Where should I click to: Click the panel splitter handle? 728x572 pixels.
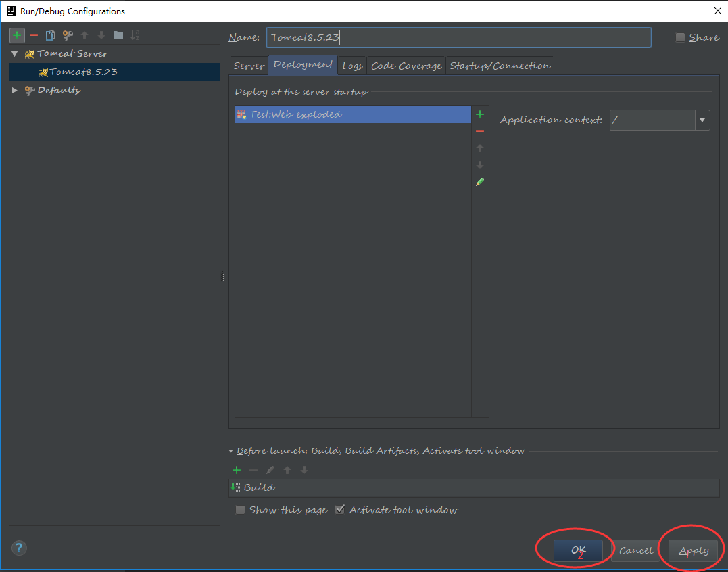click(x=223, y=277)
